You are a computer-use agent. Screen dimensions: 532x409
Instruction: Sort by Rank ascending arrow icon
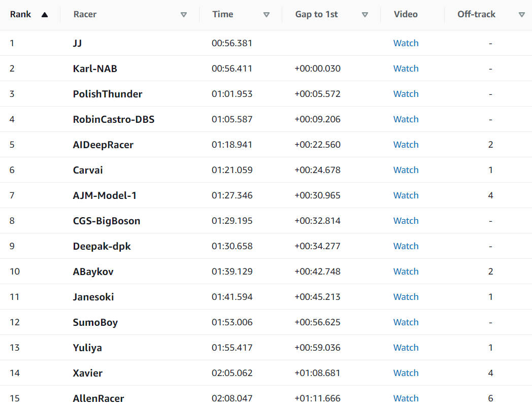[x=45, y=15]
